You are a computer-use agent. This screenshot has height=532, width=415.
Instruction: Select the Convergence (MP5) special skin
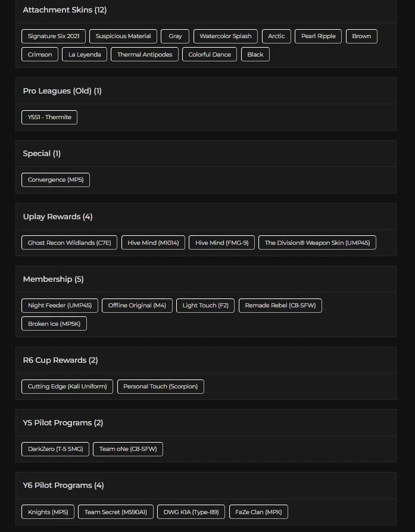55,180
